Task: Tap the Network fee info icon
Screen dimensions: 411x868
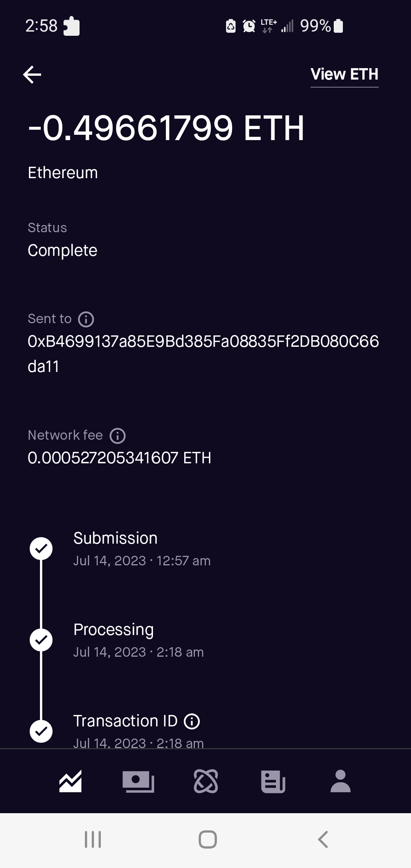Action: (118, 436)
